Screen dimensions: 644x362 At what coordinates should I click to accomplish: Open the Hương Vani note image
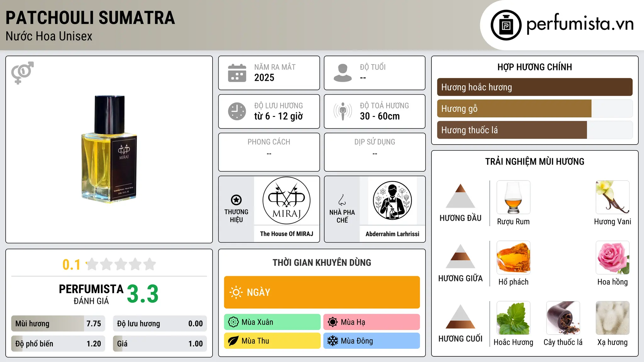(613, 197)
